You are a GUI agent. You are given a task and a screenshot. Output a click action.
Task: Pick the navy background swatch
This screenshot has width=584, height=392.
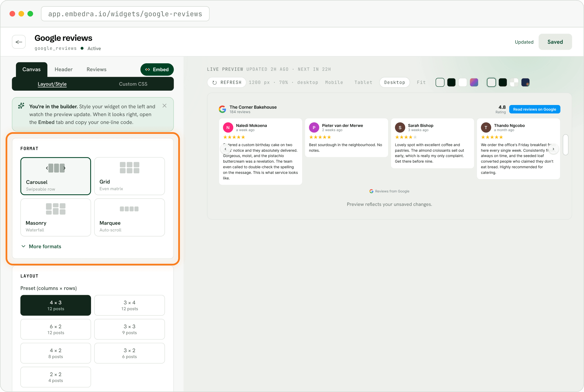click(x=525, y=82)
